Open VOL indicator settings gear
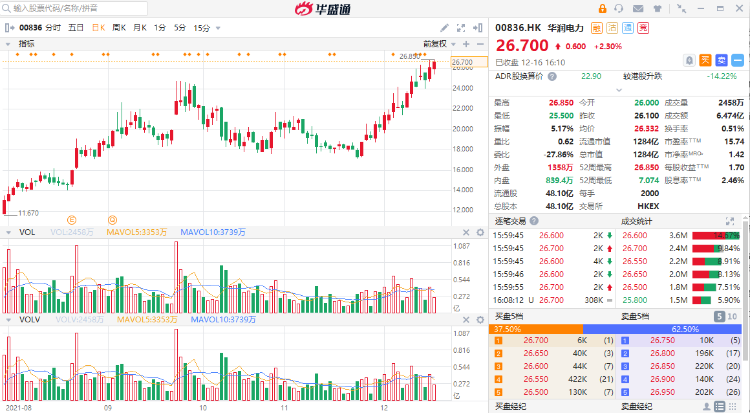 (x=480, y=233)
